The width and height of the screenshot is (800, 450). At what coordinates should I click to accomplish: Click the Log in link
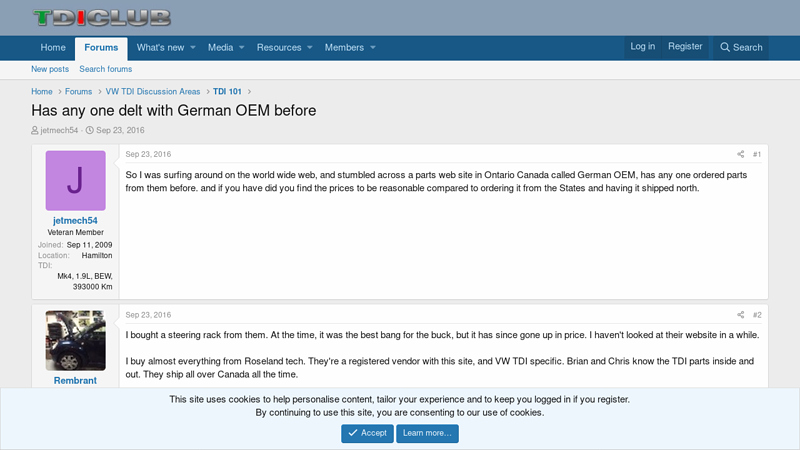pyautogui.click(x=642, y=46)
